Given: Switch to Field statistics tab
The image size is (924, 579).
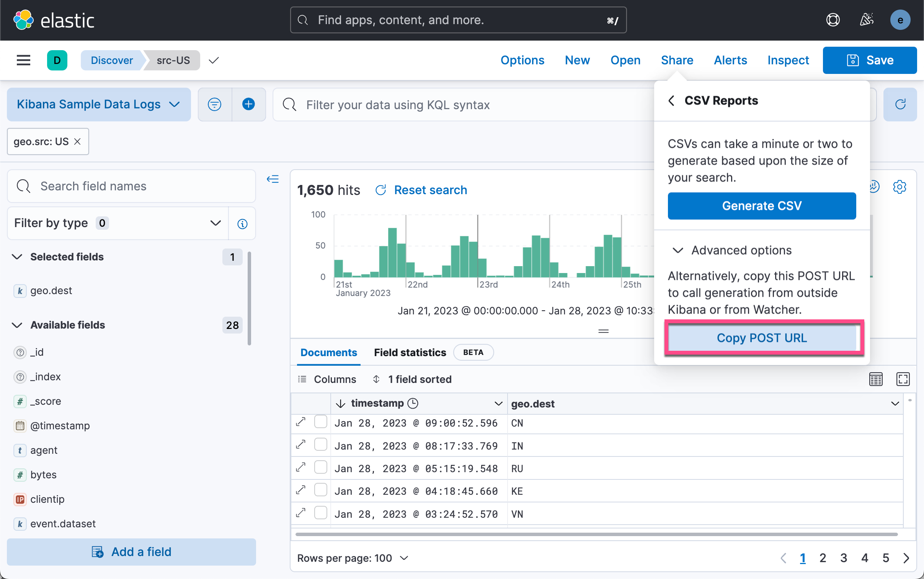Looking at the screenshot, I should pos(410,352).
